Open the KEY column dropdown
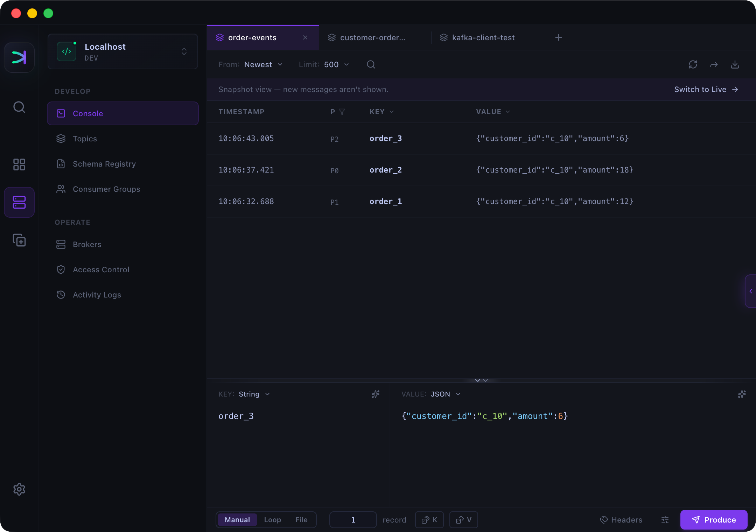Viewport: 756px width, 532px height. [x=382, y=112]
